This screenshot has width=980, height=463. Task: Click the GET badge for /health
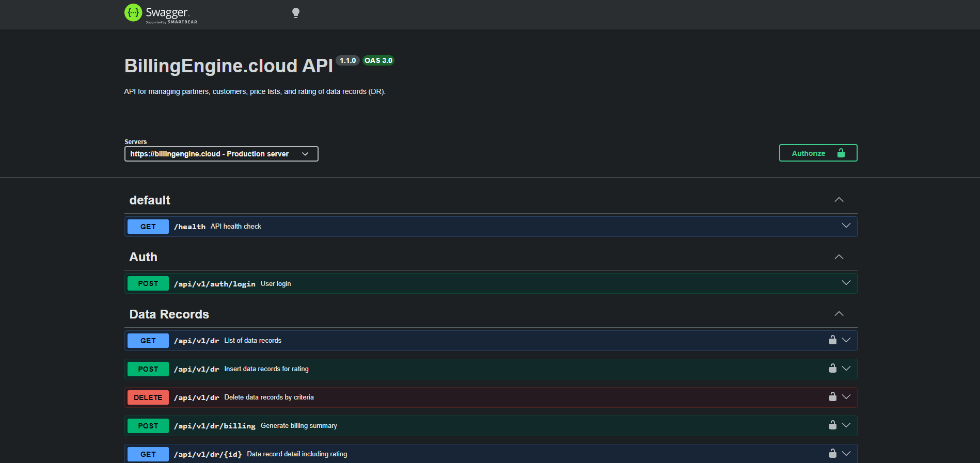coord(148,227)
